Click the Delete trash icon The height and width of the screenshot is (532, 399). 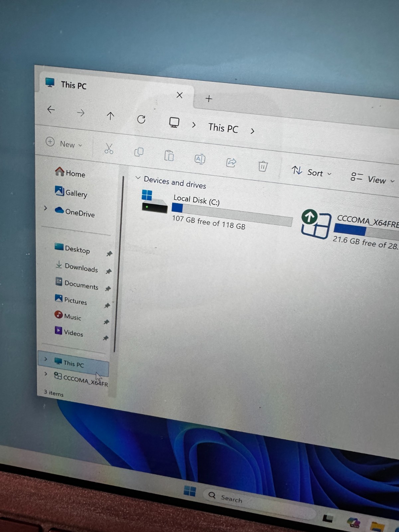[263, 166]
